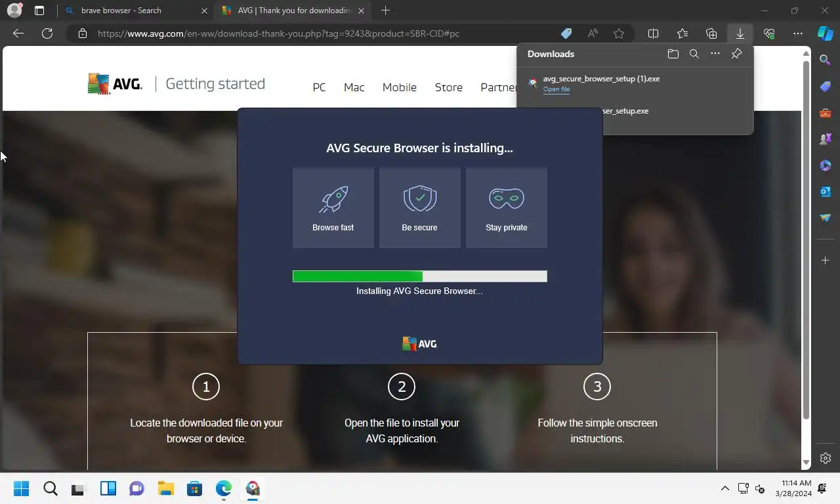Open the Store menu on AVG site

coord(448,87)
